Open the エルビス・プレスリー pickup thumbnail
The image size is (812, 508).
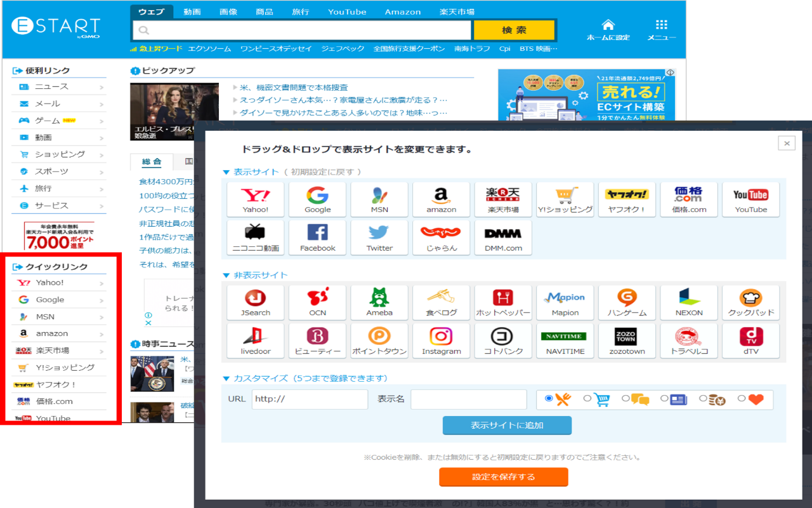174,112
